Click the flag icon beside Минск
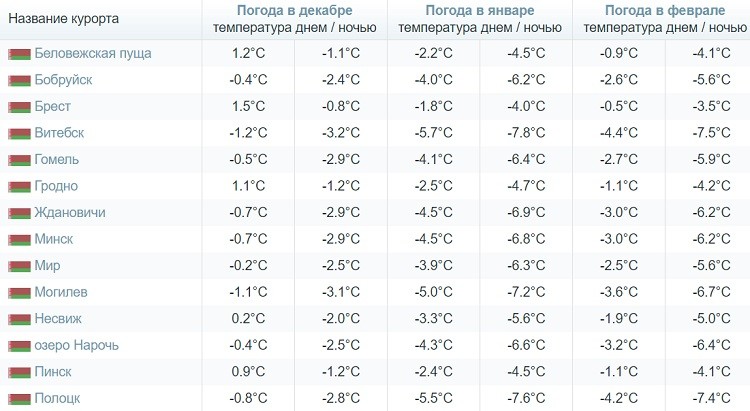 coord(18,239)
